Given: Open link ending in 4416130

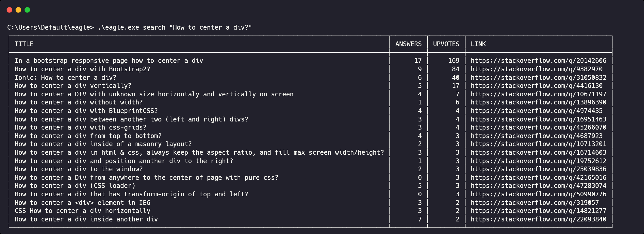Looking at the screenshot, I should (536, 86).
